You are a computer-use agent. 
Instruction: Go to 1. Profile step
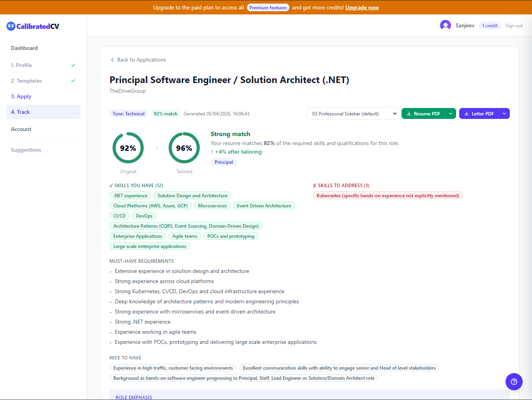(43, 65)
